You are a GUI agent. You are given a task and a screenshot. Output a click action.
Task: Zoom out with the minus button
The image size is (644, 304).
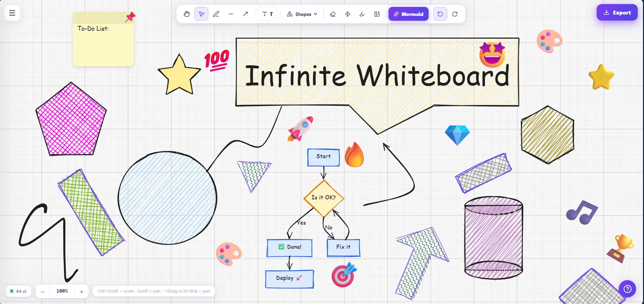click(x=43, y=292)
